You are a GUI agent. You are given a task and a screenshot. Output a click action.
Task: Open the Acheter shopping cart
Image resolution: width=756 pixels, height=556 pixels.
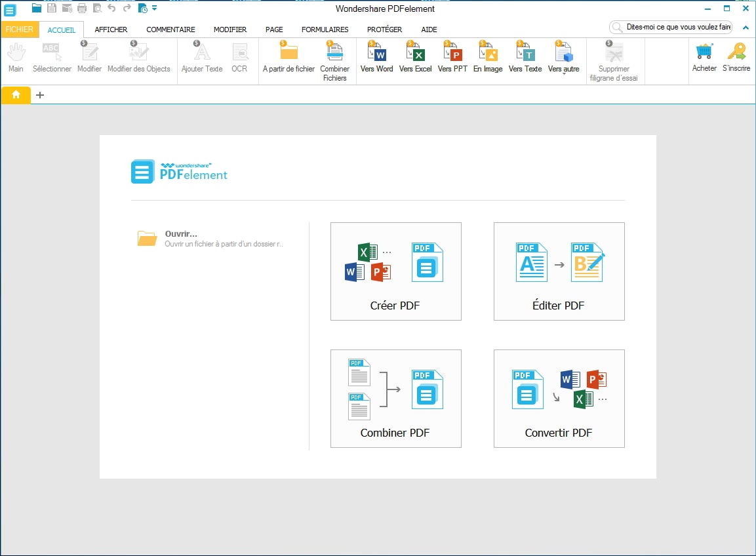704,58
